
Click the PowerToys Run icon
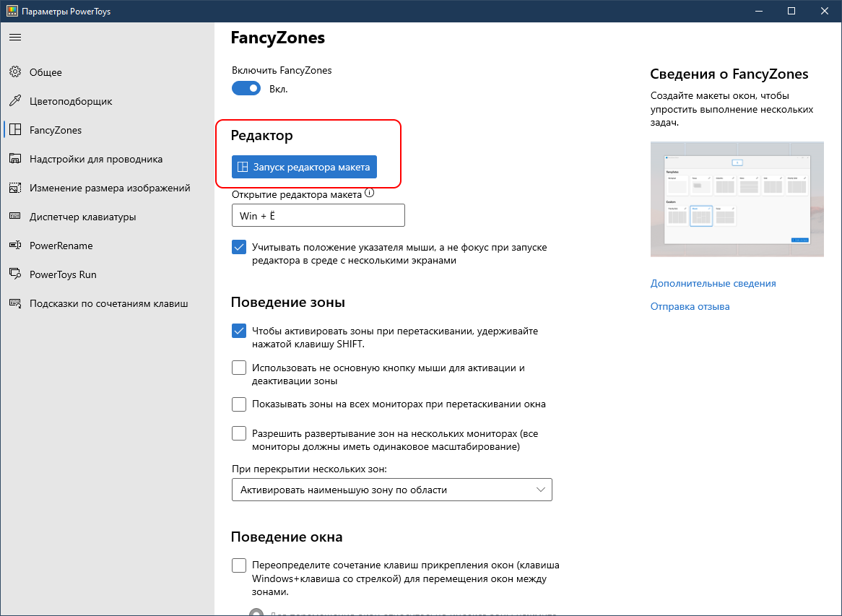(15, 274)
